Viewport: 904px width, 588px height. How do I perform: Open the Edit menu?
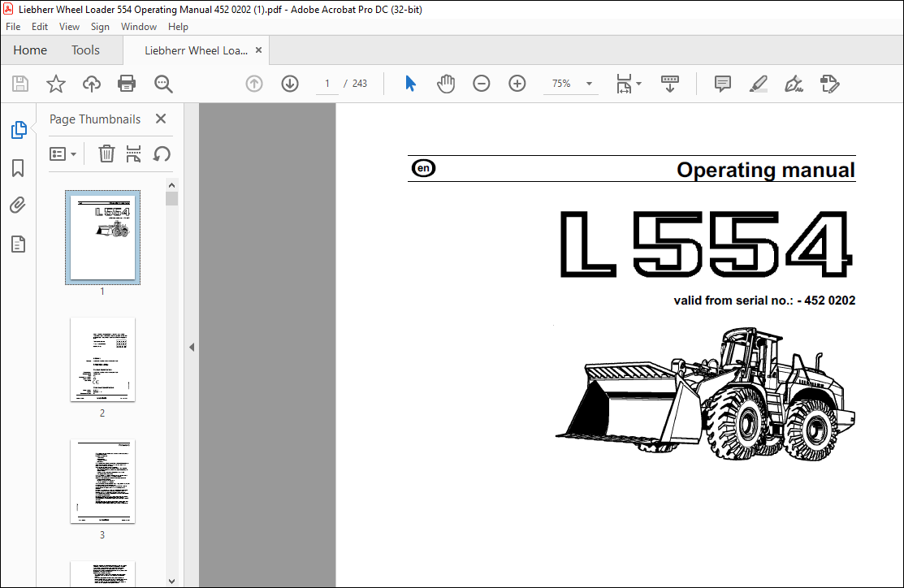[39, 27]
